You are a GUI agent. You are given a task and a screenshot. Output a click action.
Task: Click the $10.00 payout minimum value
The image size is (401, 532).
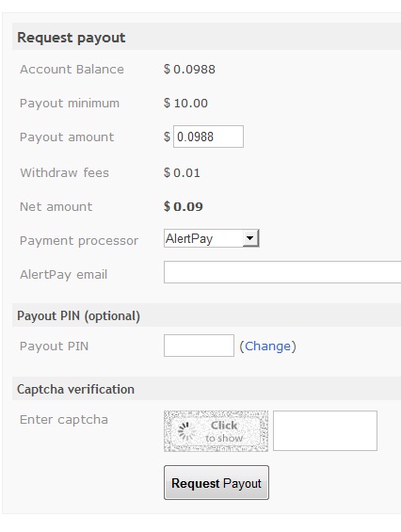(185, 104)
